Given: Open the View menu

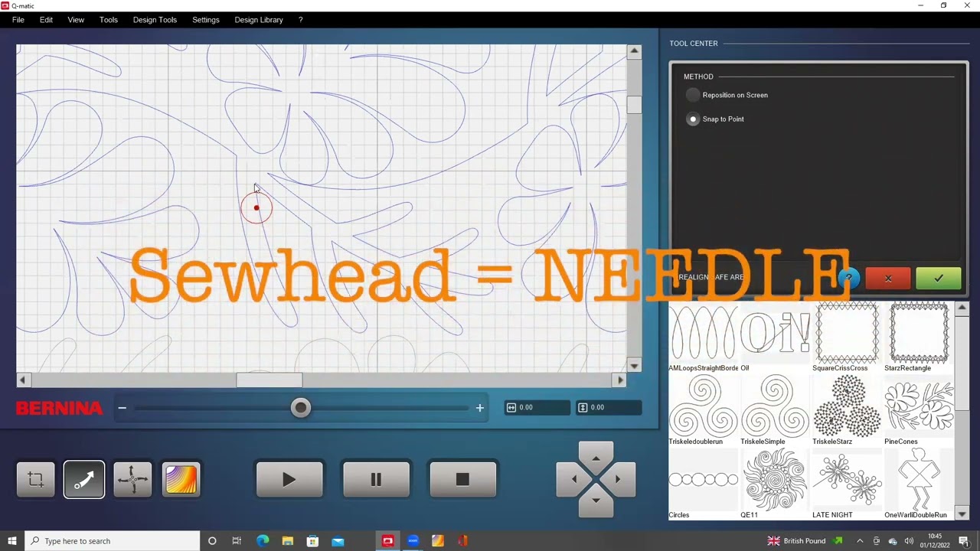Looking at the screenshot, I should 76,20.
